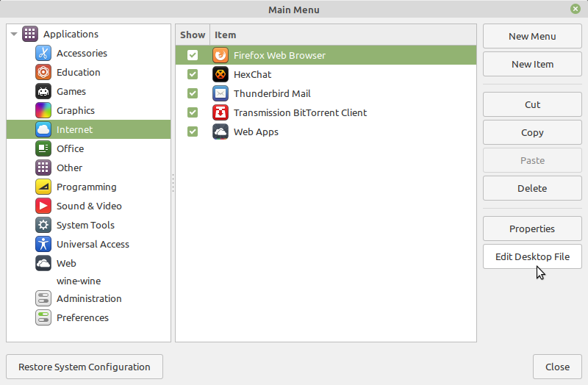Copy the selected menu item

click(x=532, y=132)
